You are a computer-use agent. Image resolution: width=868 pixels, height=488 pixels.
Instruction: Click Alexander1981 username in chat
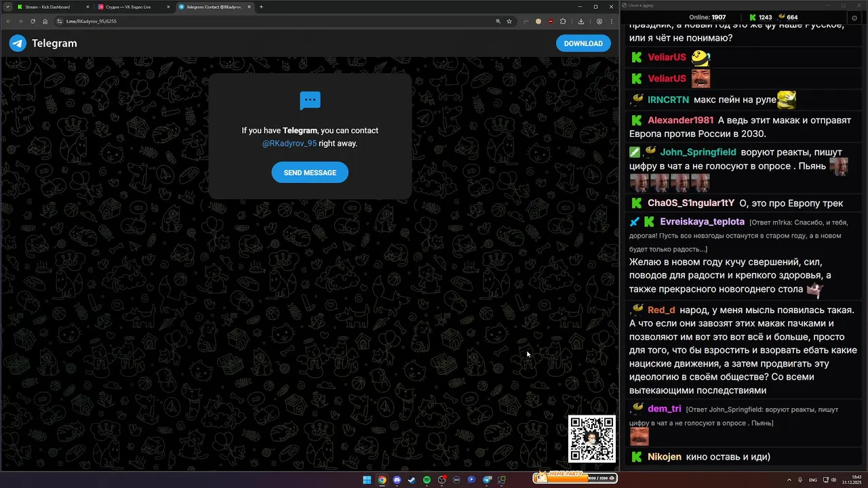click(x=680, y=120)
